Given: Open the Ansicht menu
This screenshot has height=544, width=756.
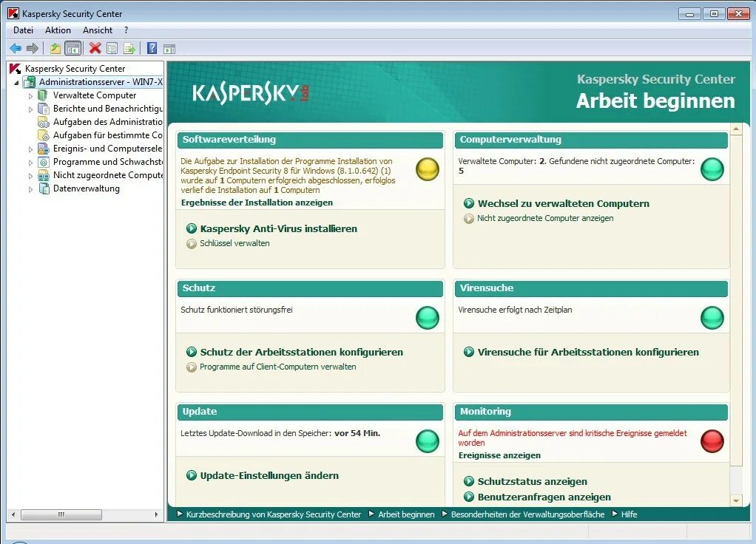Looking at the screenshot, I should point(98,30).
